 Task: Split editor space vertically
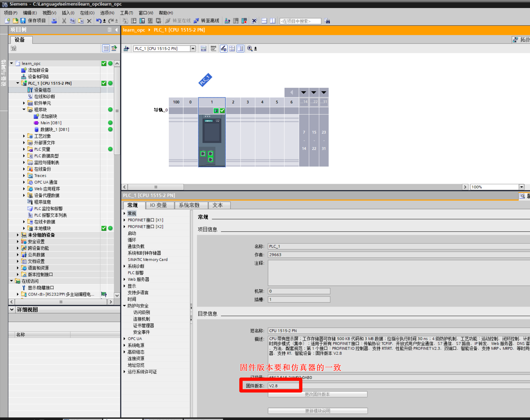[x=273, y=21]
